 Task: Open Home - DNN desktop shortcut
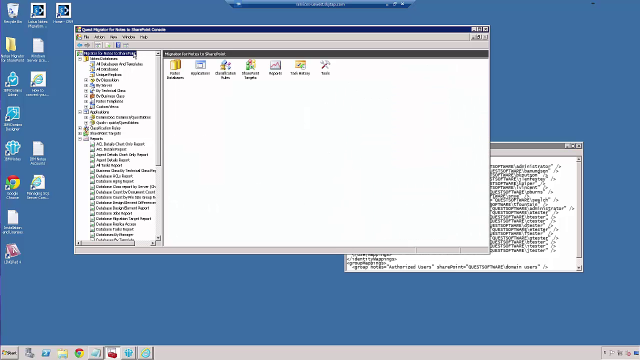[63, 13]
